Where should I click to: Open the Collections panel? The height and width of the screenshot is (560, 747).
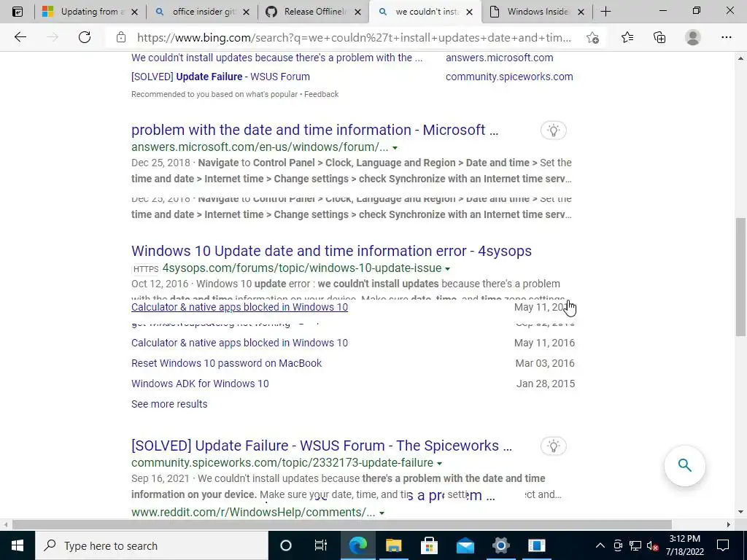[659, 37]
